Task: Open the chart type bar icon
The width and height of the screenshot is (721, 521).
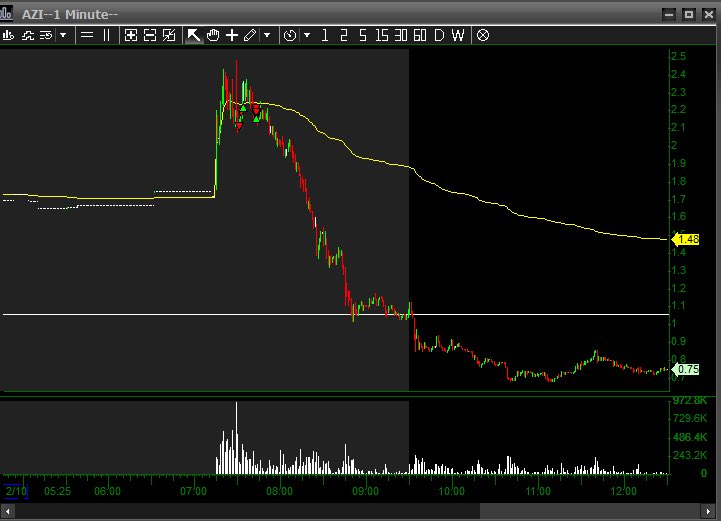Action: tap(8, 35)
